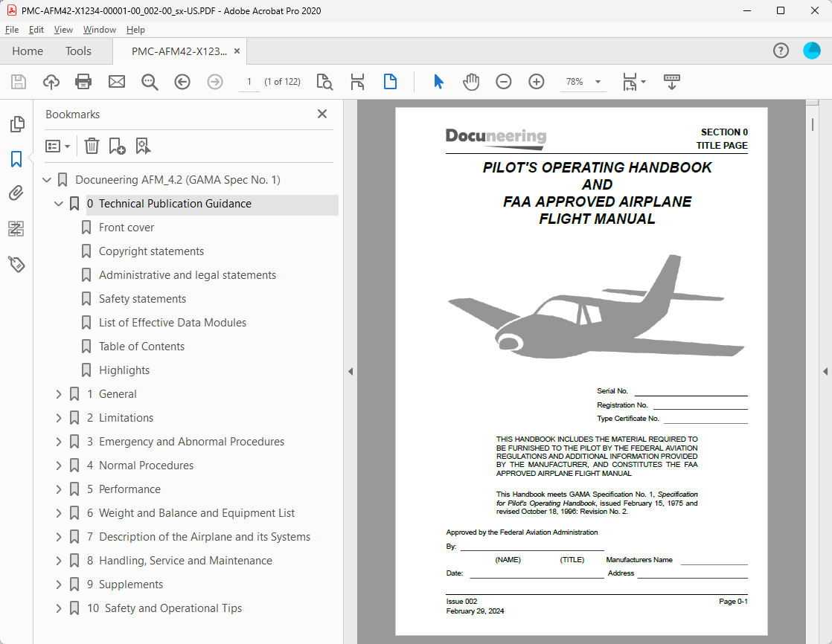Expand Weight and Balance bookmark
The image size is (832, 644).
[58, 513]
